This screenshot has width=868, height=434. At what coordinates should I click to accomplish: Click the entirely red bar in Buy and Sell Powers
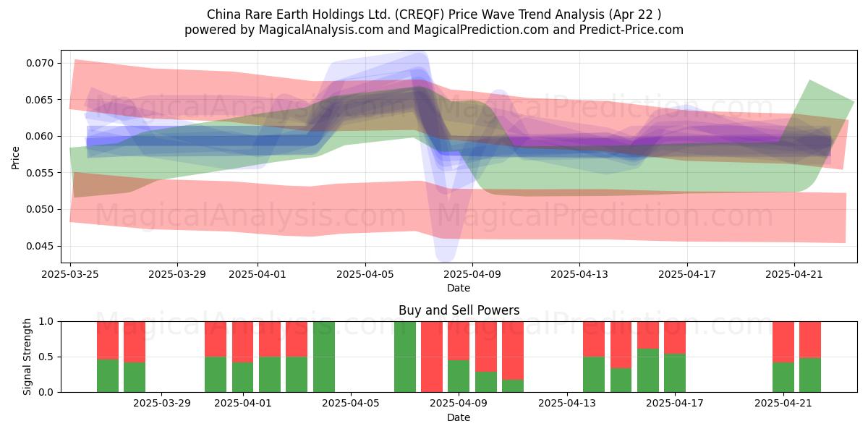pyautogui.click(x=432, y=357)
